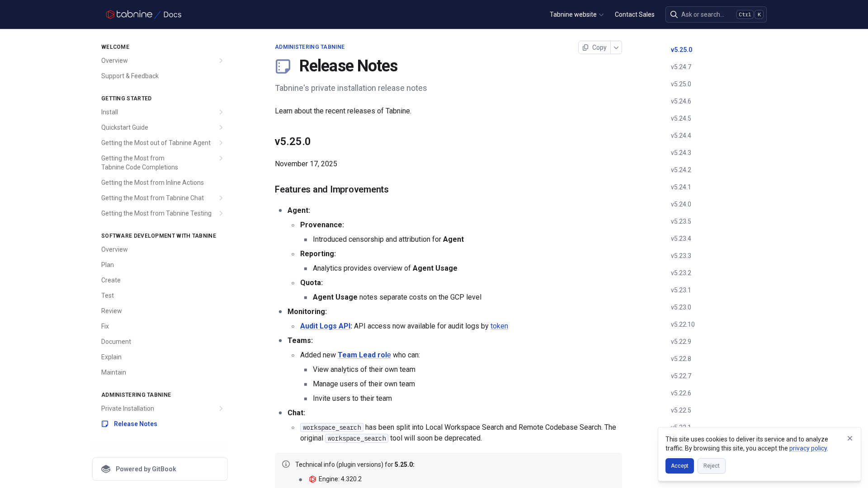
Task: Open the dropdown arrow next to Copy
Action: (616, 47)
